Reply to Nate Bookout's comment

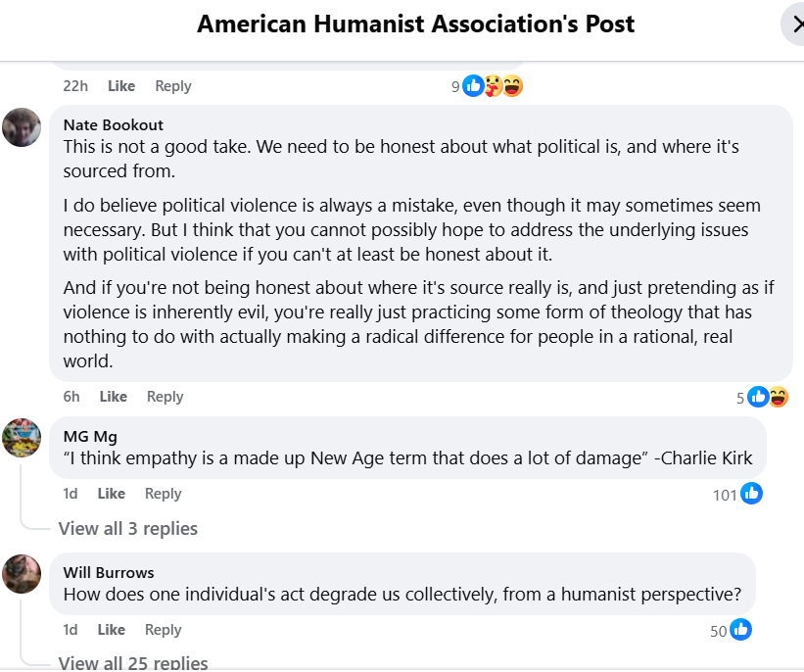(165, 397)
